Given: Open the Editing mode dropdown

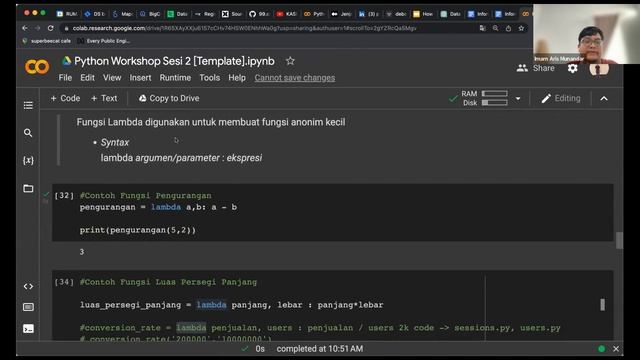Looking at the screenshot, I should [561, 98].
